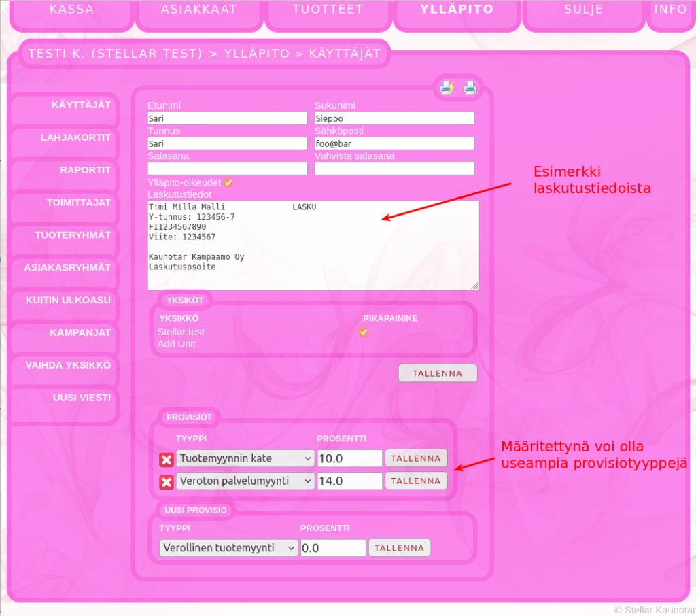
Task: Open the Tuotemyynnin kate type dropdown
Action: click(245, 458)
